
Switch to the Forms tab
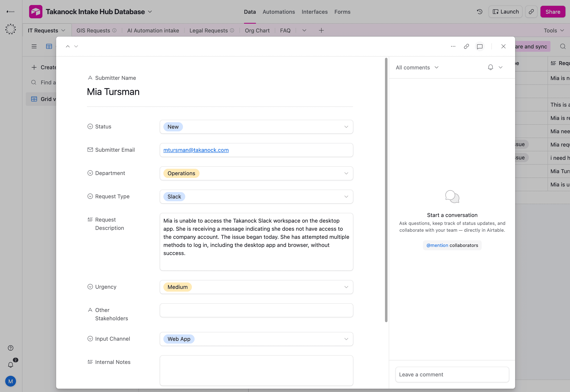click(x=342, y=12)
